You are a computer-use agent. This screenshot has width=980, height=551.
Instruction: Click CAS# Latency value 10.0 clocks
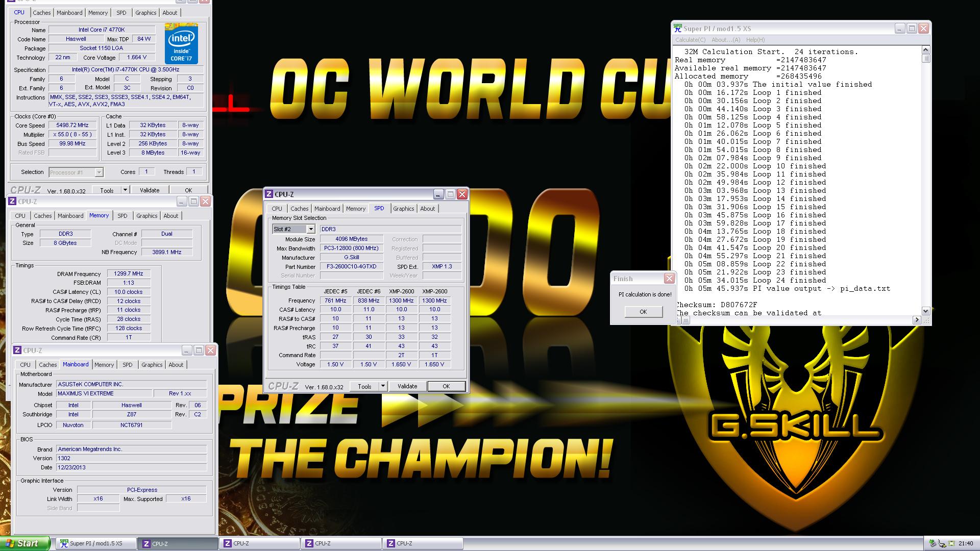(x=129, y=292)
